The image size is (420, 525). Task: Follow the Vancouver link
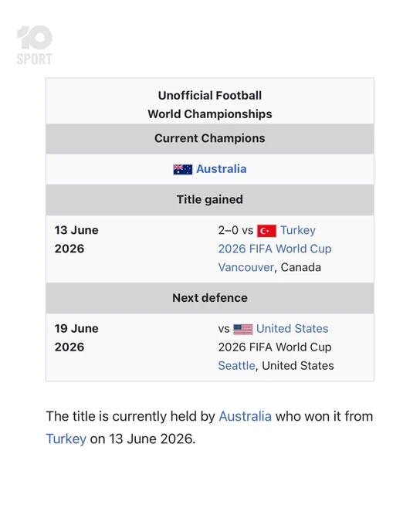click(x=246, y=267)
